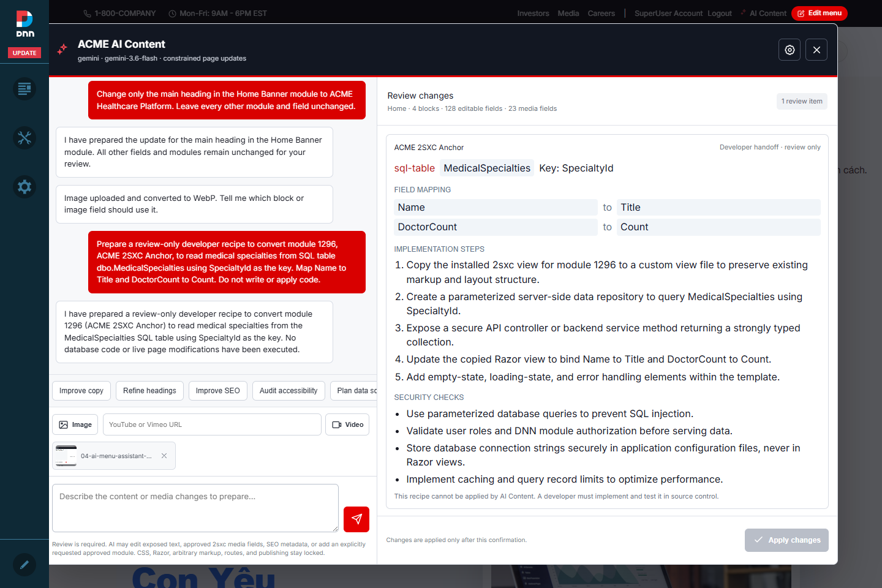Select the Developer handoff review only label
Viewport: 882px width, 588px height.
point(770,147)
